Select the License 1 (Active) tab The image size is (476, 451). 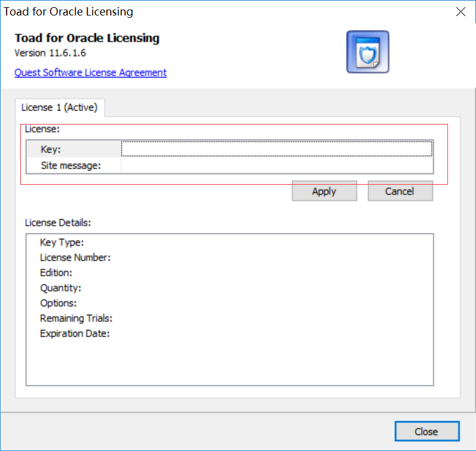tap(60, 107)
